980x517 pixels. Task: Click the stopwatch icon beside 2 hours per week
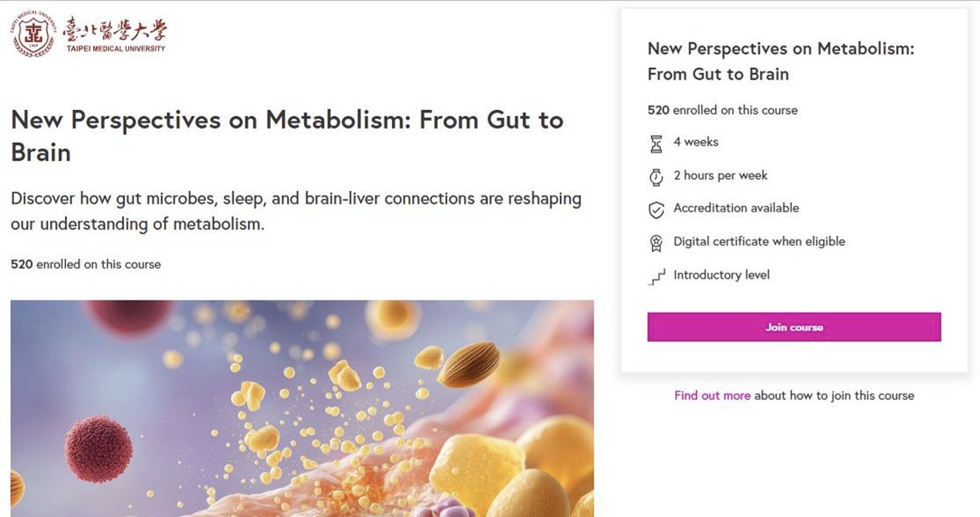656,177
